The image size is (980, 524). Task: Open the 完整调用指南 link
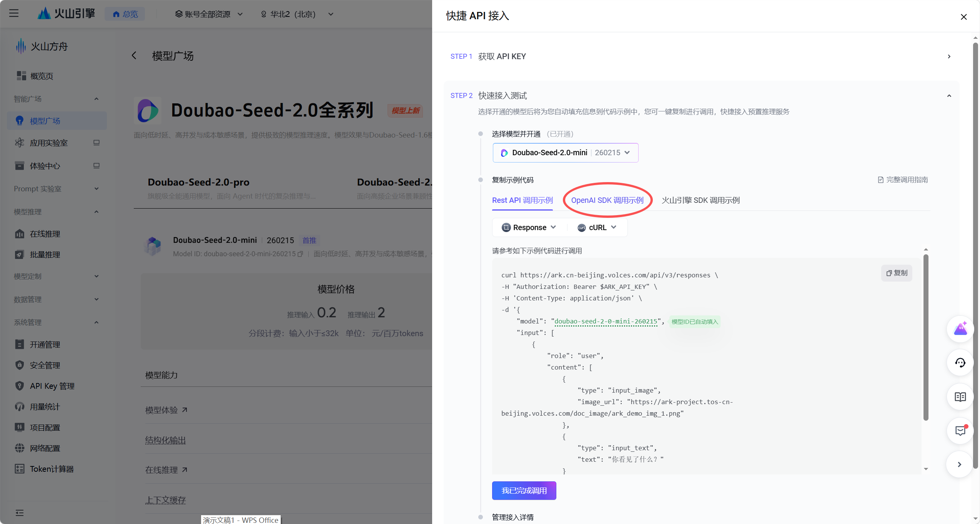pyautogui.click(x=903, y=180)
